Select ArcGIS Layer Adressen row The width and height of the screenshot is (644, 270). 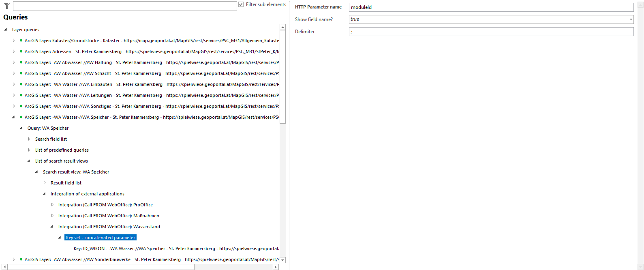(152, 51)
